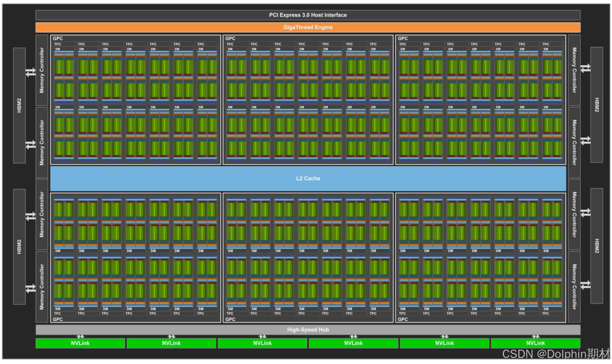
Task: Click the bottom-right Memory Controller block
Action: click(x=574, y=286)
